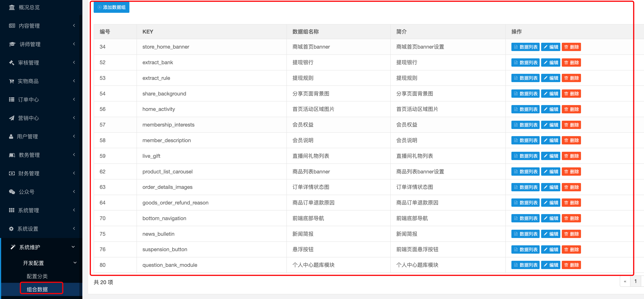Click document icon in store_home_banner 数据列表 button

pos(516,47)
